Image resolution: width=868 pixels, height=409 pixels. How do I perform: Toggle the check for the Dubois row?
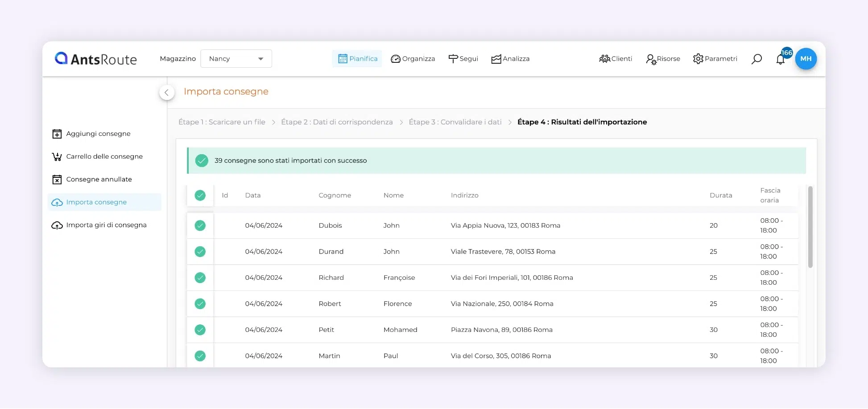point(200,226)
